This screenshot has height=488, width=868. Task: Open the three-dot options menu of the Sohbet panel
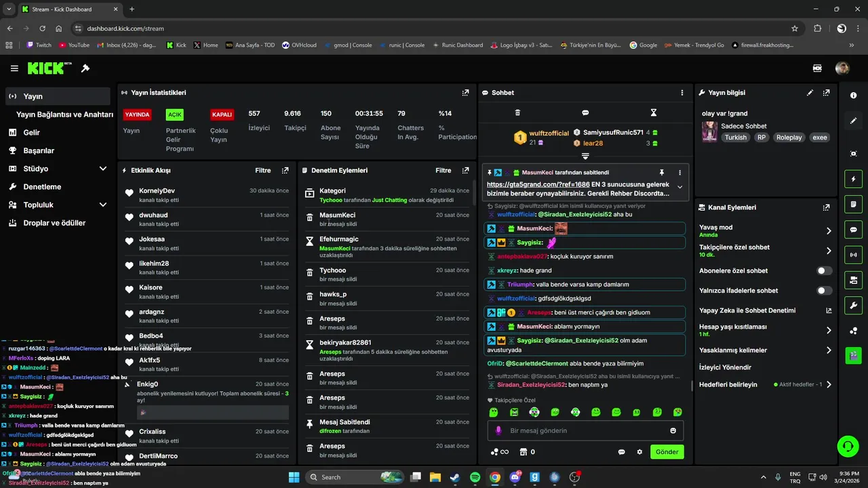pos(682,93)
